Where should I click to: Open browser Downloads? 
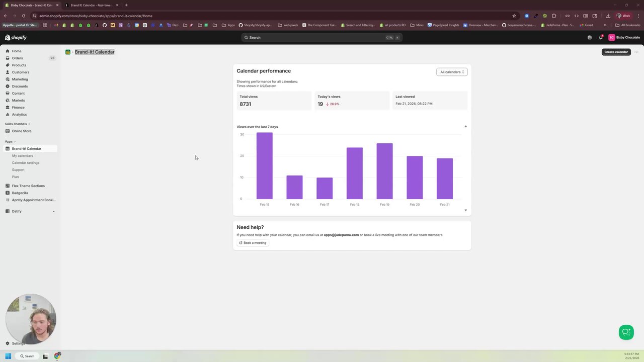[608, 16]
